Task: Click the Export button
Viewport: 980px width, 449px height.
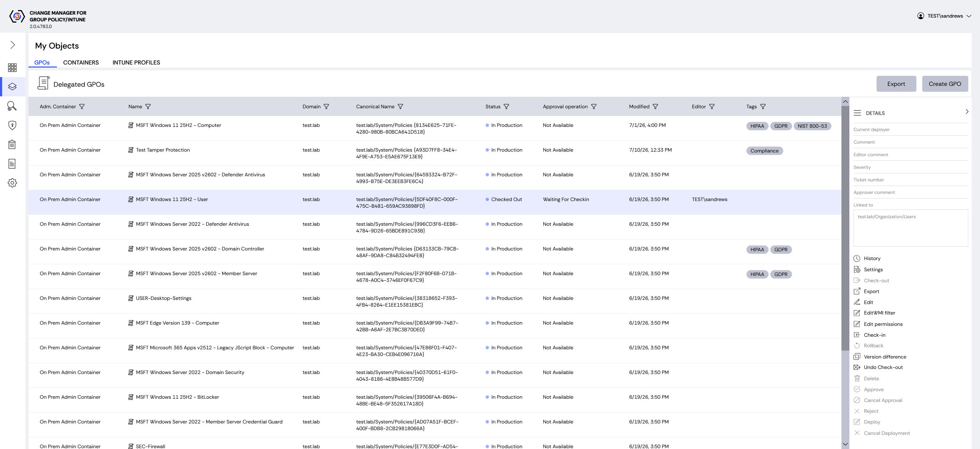Action: pyautogui.click(x=896, y=84)
